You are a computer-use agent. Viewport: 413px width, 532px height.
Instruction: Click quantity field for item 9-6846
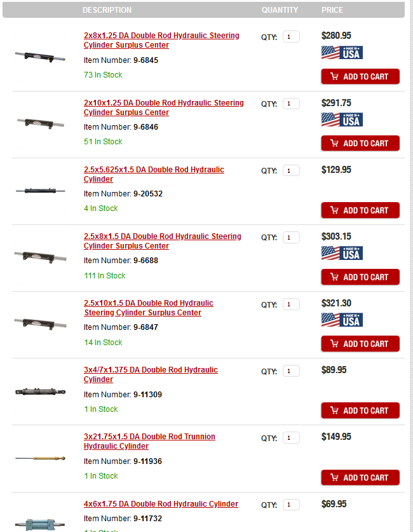(x=291, y=104)
